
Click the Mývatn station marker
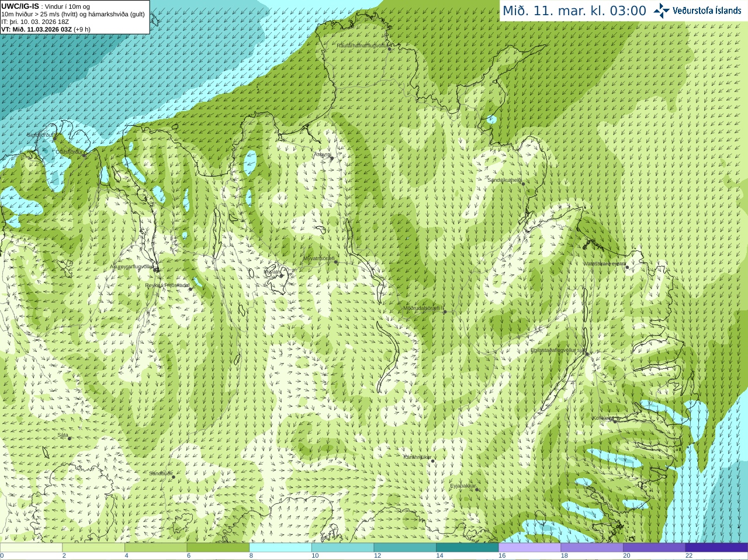click(x=281, y=275)
